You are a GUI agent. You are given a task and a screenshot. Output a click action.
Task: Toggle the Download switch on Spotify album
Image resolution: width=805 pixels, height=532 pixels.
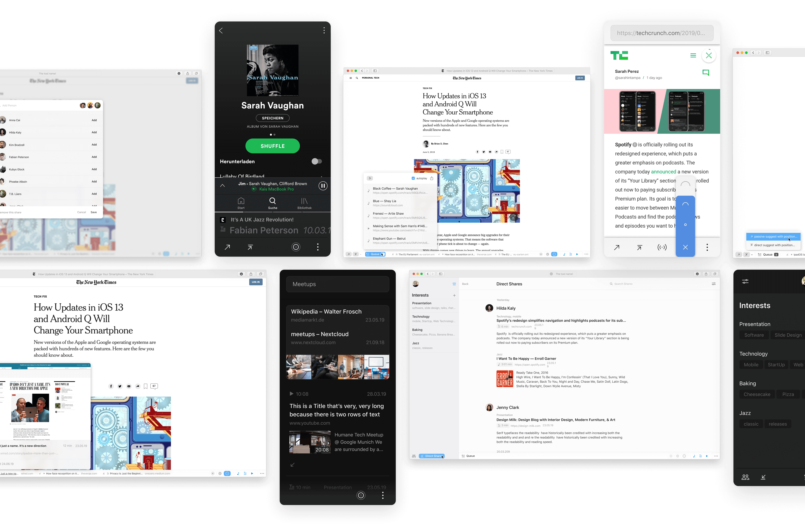click(x=315, y=161)
